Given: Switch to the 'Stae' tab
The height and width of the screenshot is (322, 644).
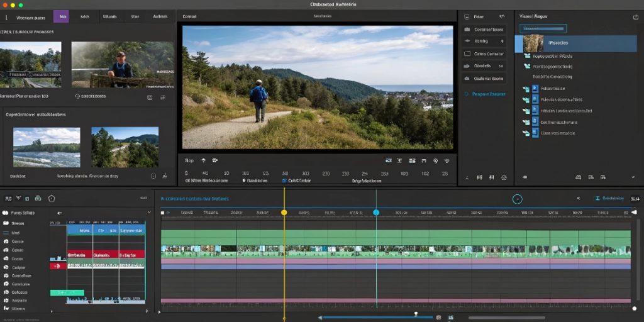Looking at the screenshot, I should pos(135,17).
